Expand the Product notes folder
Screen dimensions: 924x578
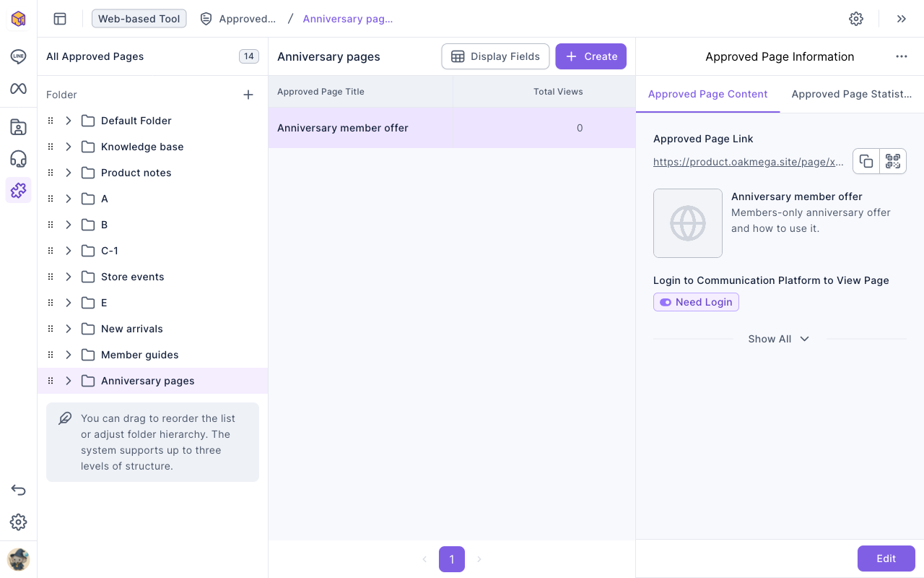click(x=69, y=173)
